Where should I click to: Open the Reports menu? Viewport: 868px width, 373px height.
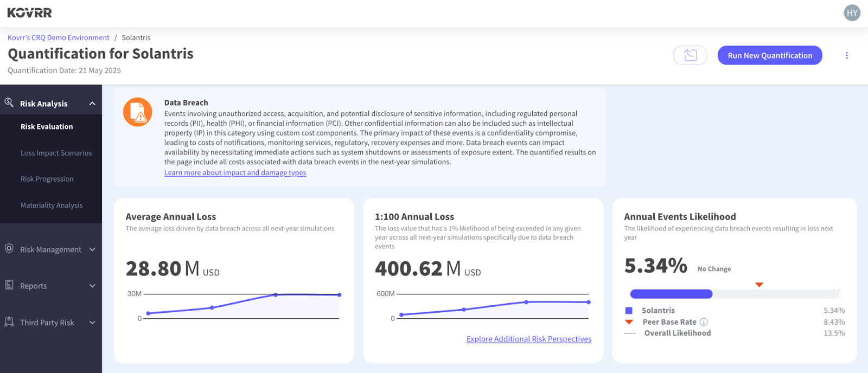51,286
